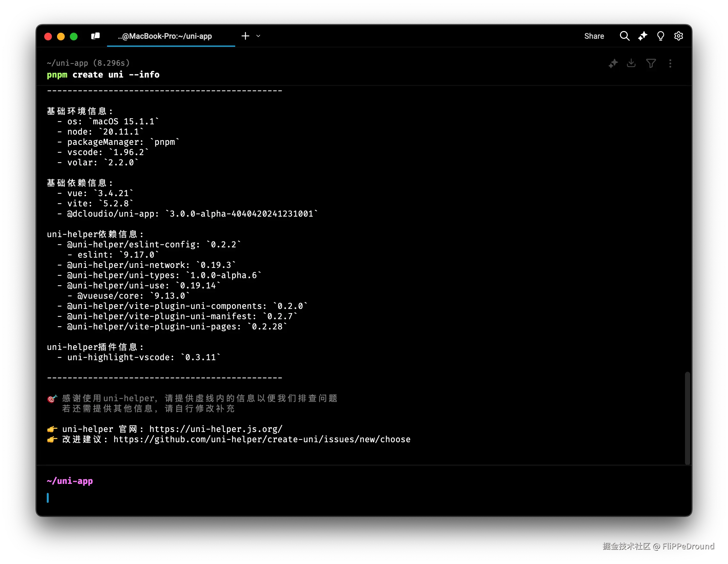The width and height of the screenshot is (728, 564).
Task: Click the search magnifier icon
Action: 624,36
